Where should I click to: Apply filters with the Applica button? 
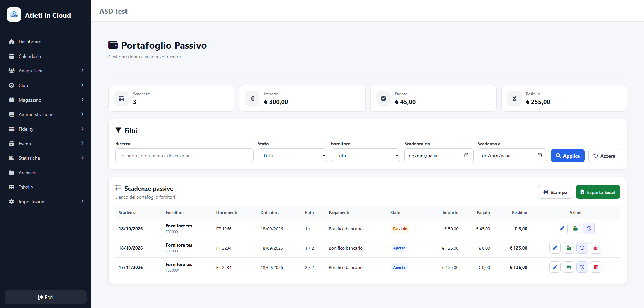(568, 156)
